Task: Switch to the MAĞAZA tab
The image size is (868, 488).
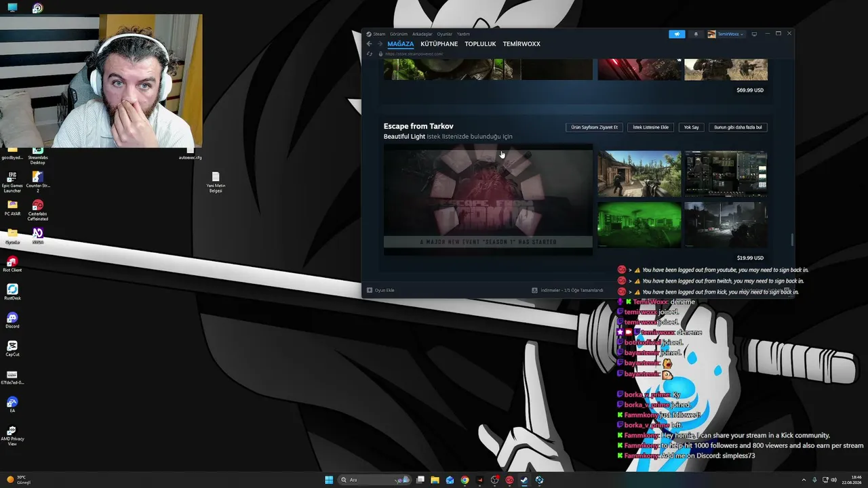Action: 401,44
